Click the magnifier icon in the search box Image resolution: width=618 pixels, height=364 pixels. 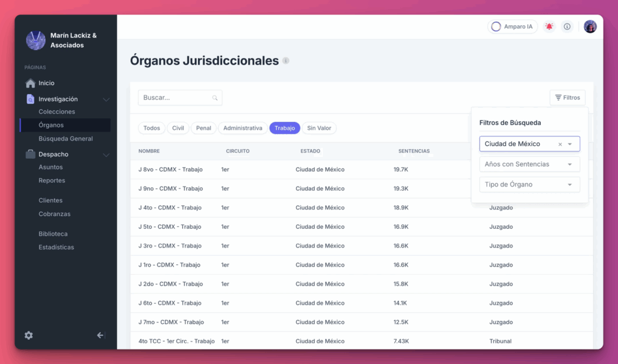215,97
